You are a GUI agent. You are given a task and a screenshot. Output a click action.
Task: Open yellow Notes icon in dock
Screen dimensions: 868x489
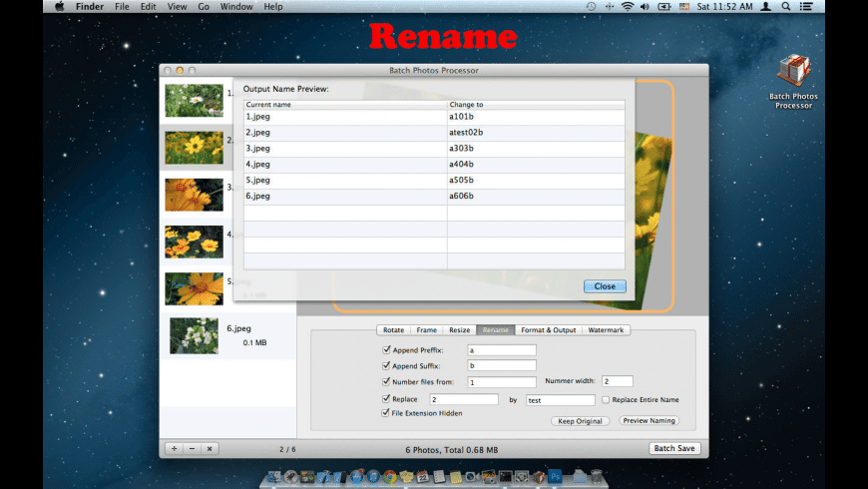point(456,477)
